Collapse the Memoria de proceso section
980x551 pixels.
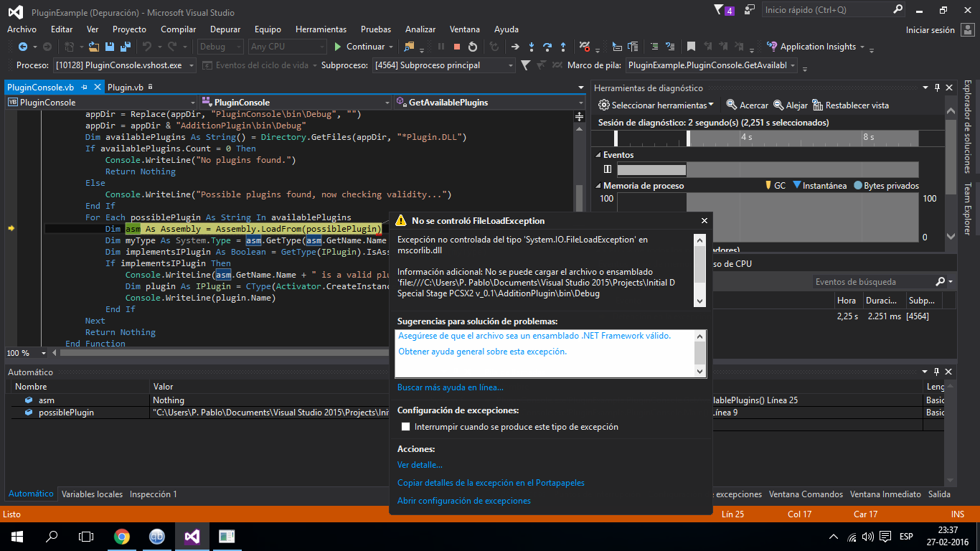[597, 186]
